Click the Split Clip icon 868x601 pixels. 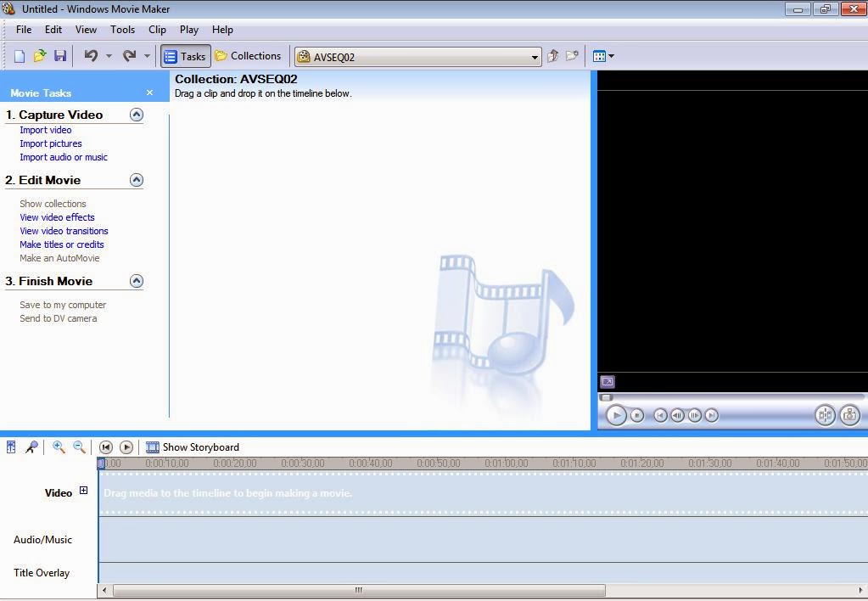point(825,415)
